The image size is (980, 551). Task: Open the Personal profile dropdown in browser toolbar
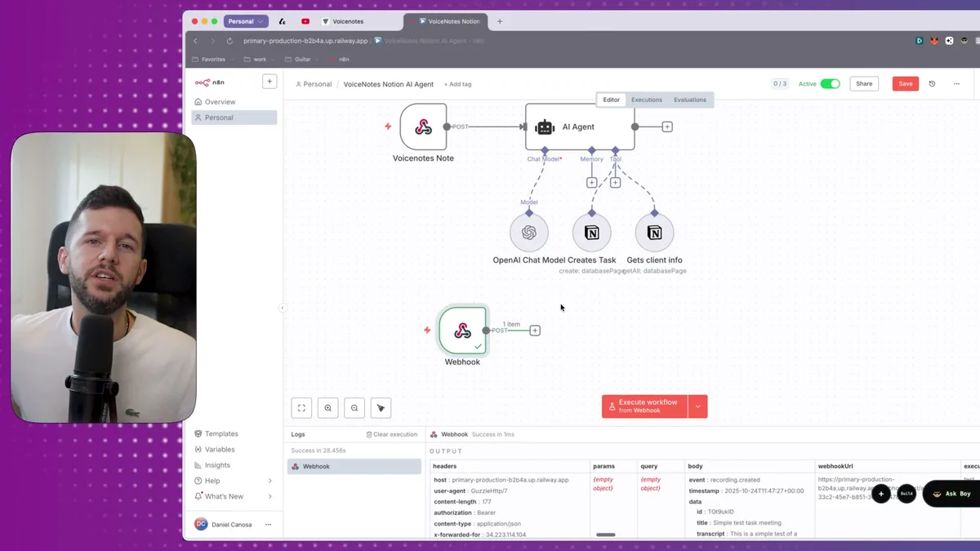(246, 20)
